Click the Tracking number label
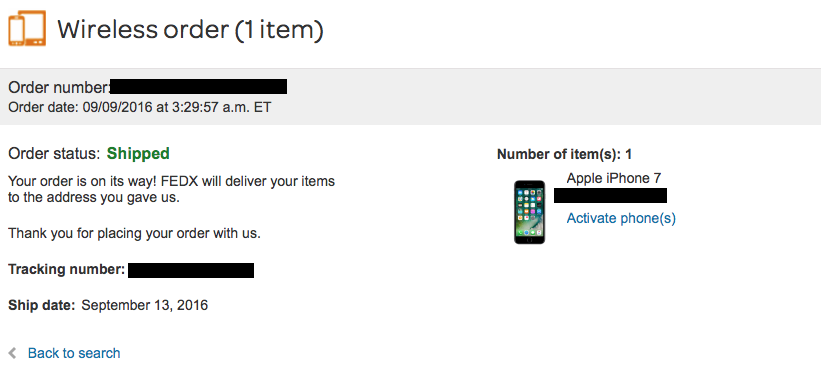 [66, 270]
